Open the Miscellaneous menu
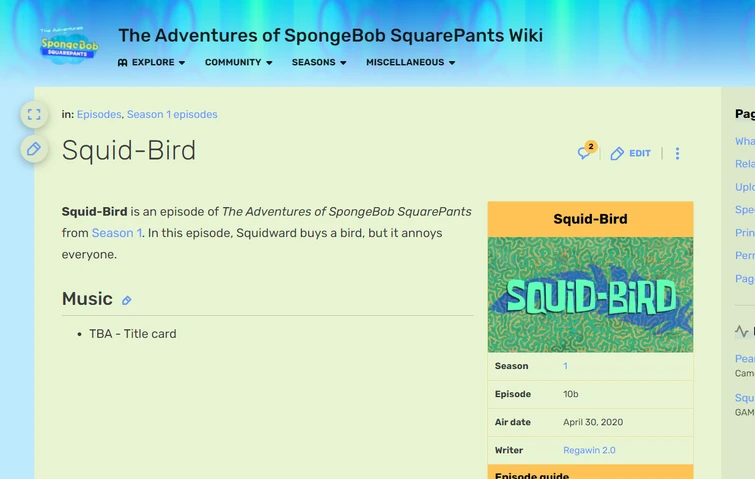The image size is (755, 479). coord(410,63)
